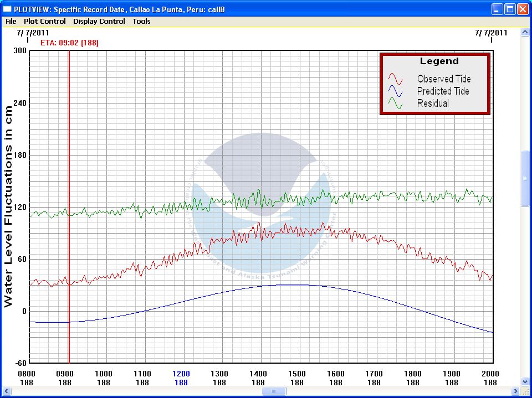This screenshot has height=398, width=532.
Task: Click the 300 y-axis value
Action: point(20,51)
